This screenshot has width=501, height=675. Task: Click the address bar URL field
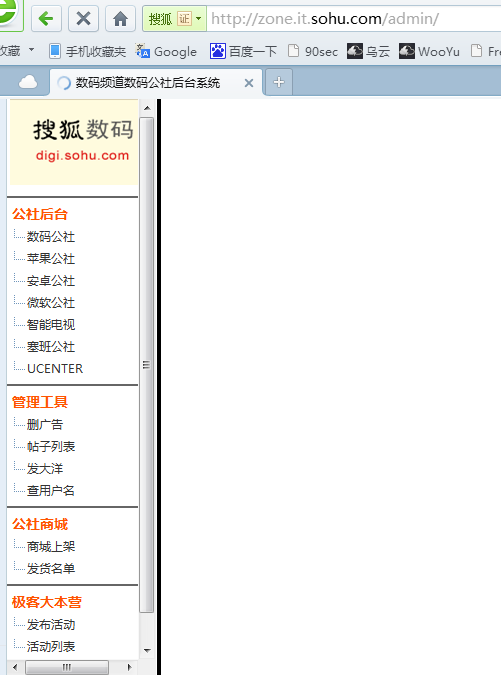pos(353,19)
